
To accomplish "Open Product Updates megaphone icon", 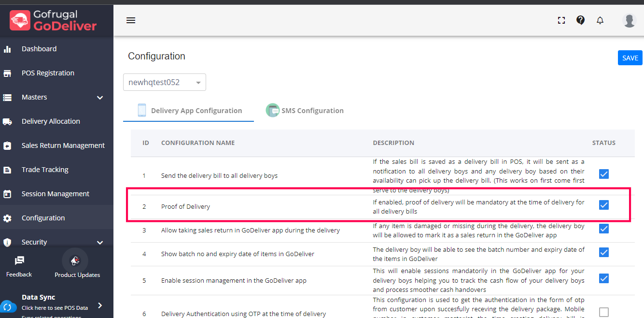I will coord(75,261).
